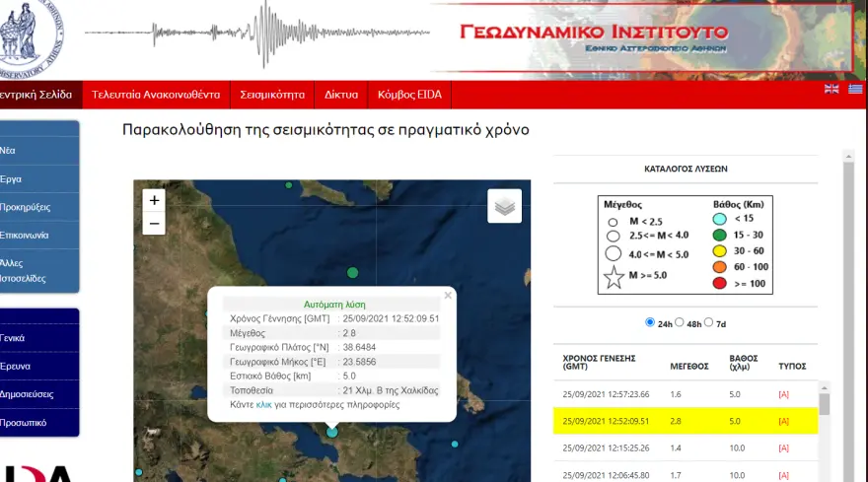Zoom in on the seismicity map

click(153, 200)
